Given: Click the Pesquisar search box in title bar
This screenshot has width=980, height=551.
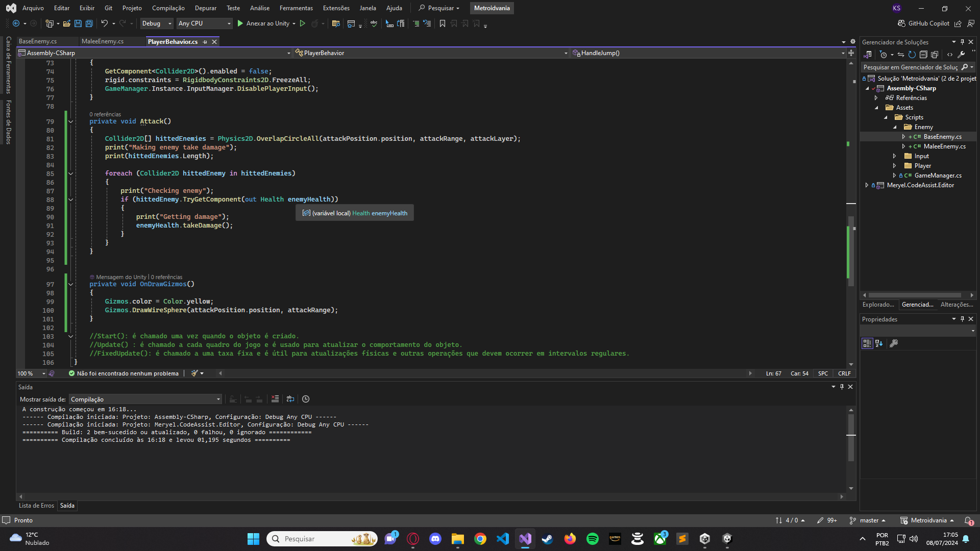Looking at the screenshot, I should pos(439,8).
